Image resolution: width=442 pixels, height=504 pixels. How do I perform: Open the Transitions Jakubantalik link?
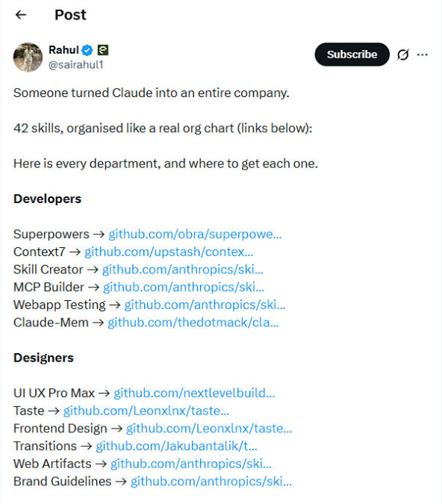coord(176,446)
